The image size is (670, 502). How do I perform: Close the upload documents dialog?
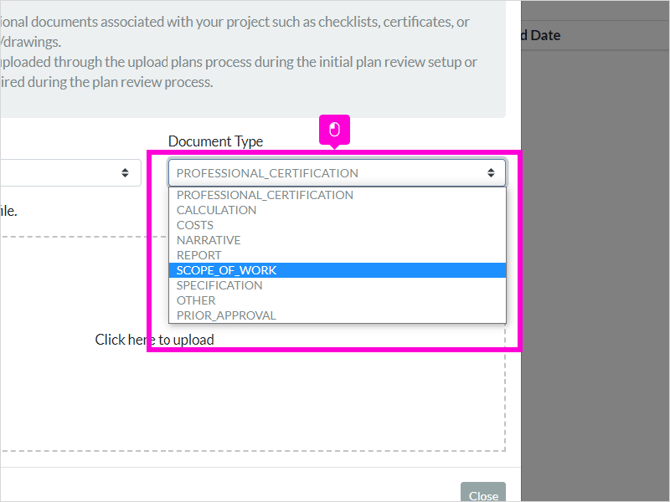point(483,493)
